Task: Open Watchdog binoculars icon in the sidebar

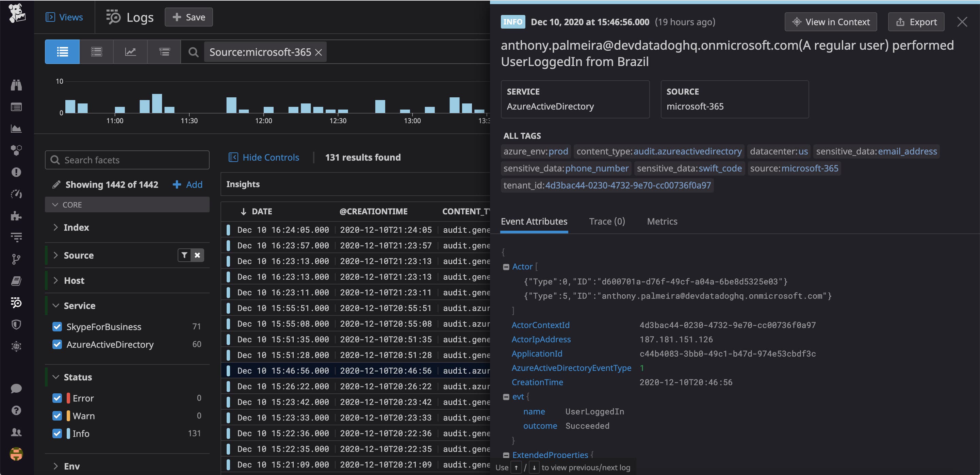Action: pyautogui.click(x=16, y=85)
